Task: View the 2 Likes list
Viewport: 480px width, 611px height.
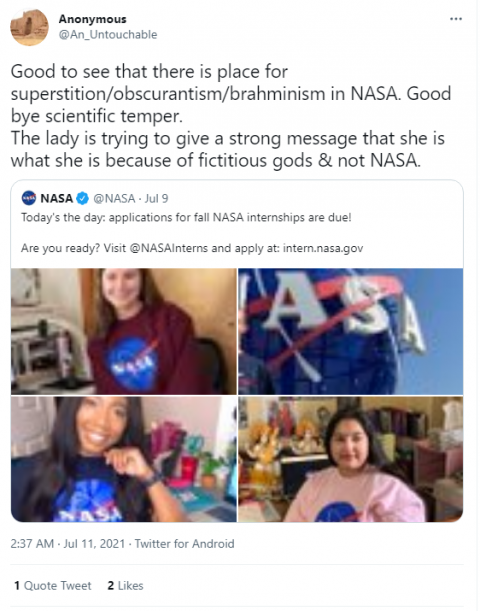Action: coord(125,586)
